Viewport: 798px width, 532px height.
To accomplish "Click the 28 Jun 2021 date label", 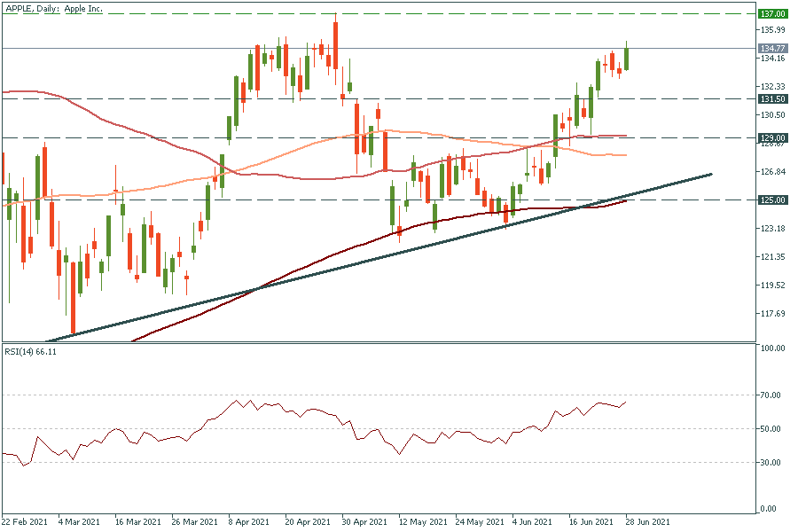I will (648, 522).
